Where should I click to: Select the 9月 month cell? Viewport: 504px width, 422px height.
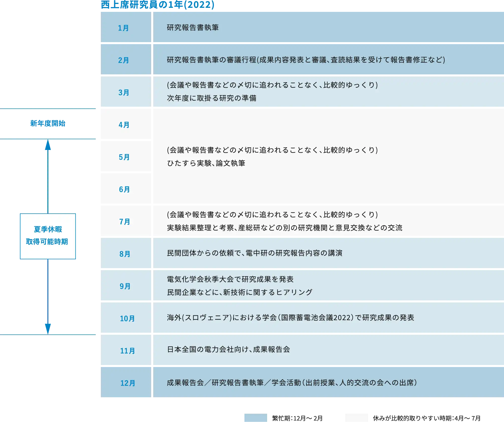[x=126, y=285]
